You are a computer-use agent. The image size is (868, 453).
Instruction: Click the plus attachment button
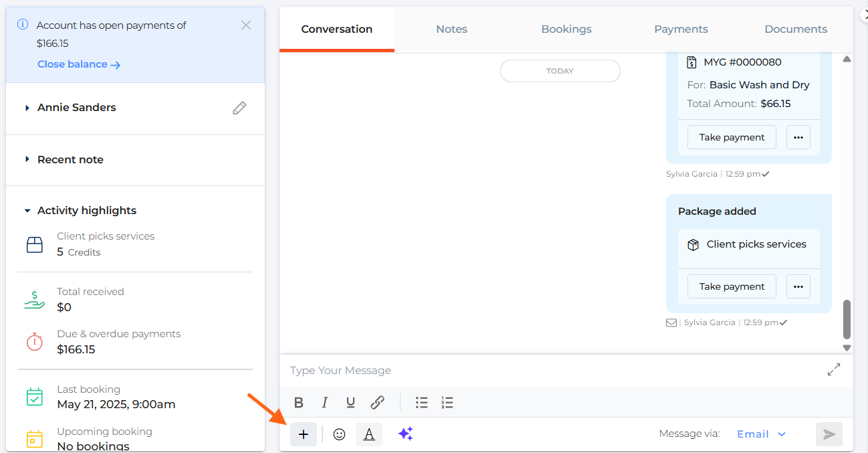coord(303,434)
